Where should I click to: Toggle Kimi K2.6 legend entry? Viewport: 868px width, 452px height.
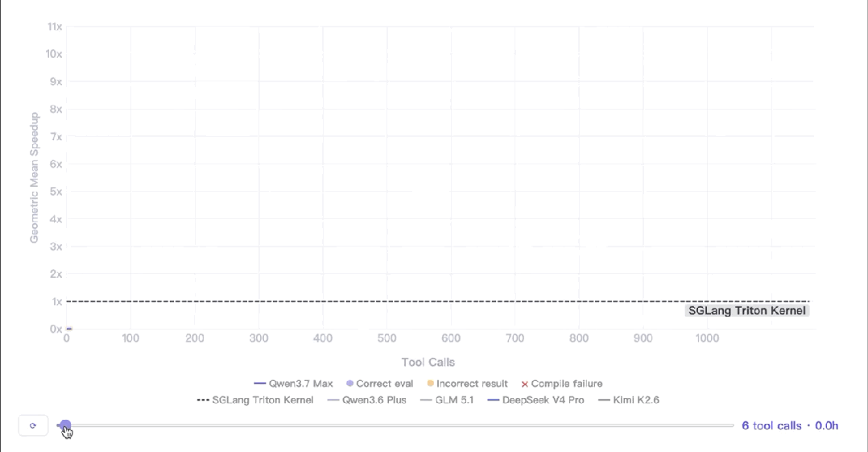coord(629,400)
